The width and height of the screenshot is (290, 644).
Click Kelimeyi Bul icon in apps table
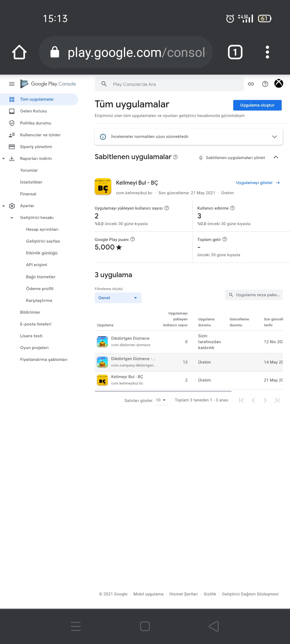(102, 380)
